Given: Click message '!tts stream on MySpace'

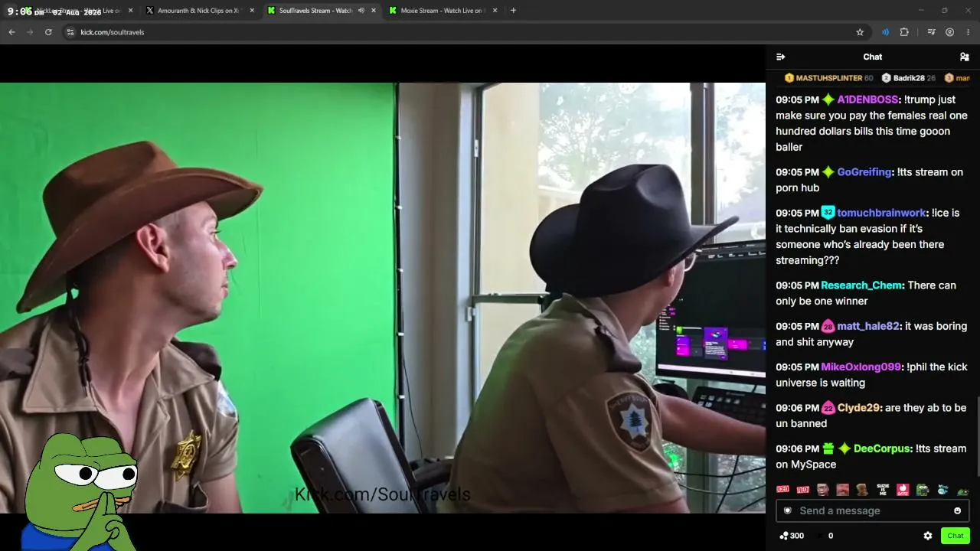Looking at the screenshot, I should (x=871, y=456).
